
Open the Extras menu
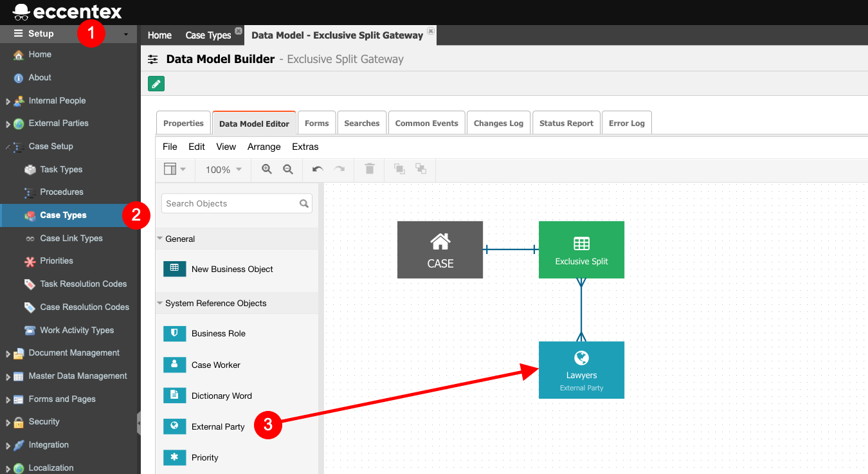pos(305,147)
